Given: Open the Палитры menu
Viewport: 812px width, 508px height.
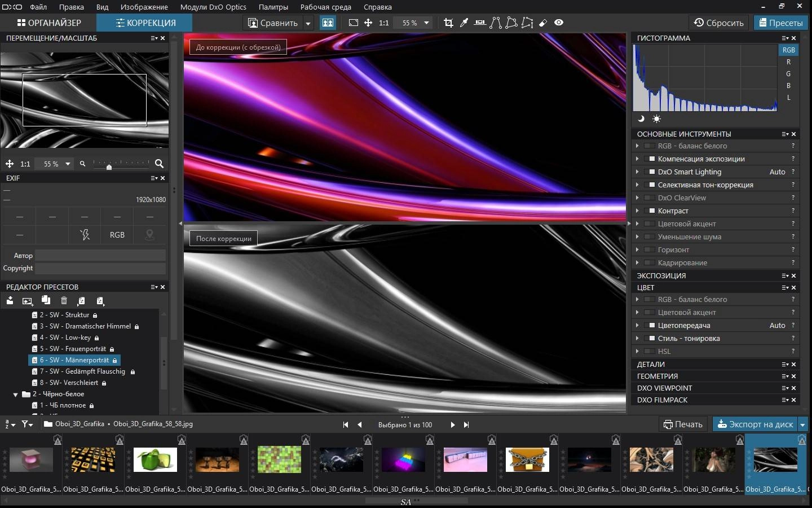Looking at the screenshot, I should click(x=273, y=7).
